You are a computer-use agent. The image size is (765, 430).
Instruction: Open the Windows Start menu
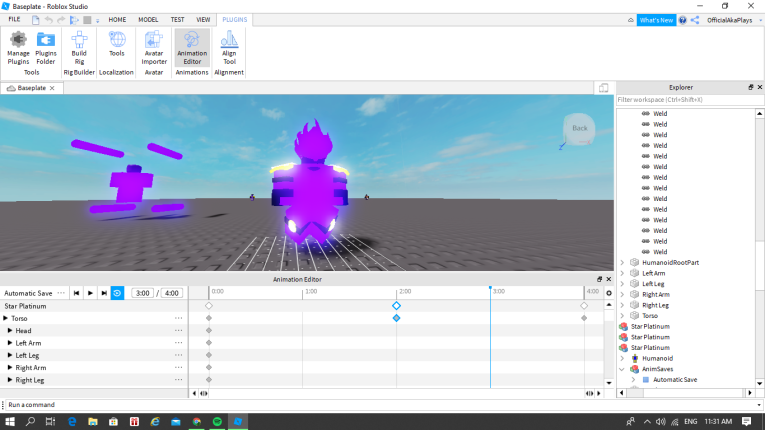click(x=10, y=421)
